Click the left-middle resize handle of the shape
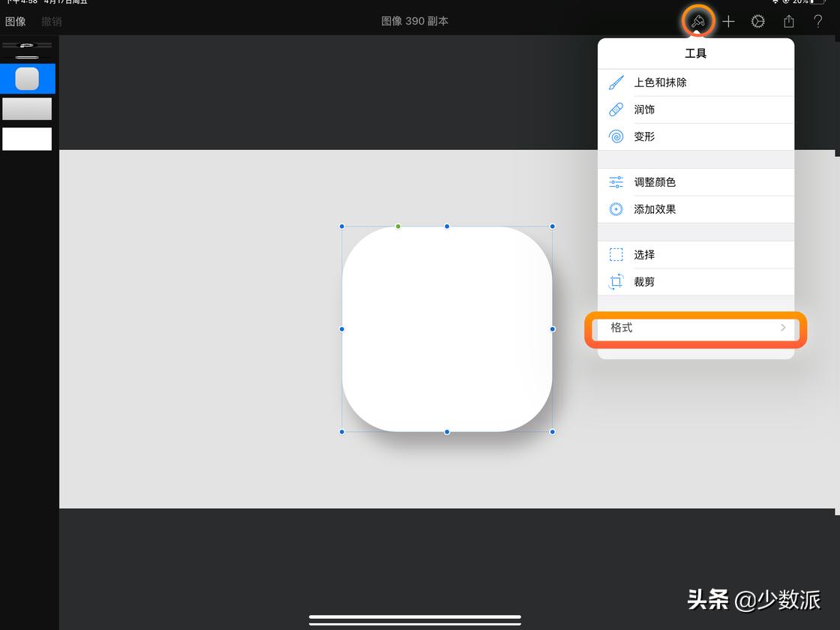 pyautogui.click(x=342, y=329)
